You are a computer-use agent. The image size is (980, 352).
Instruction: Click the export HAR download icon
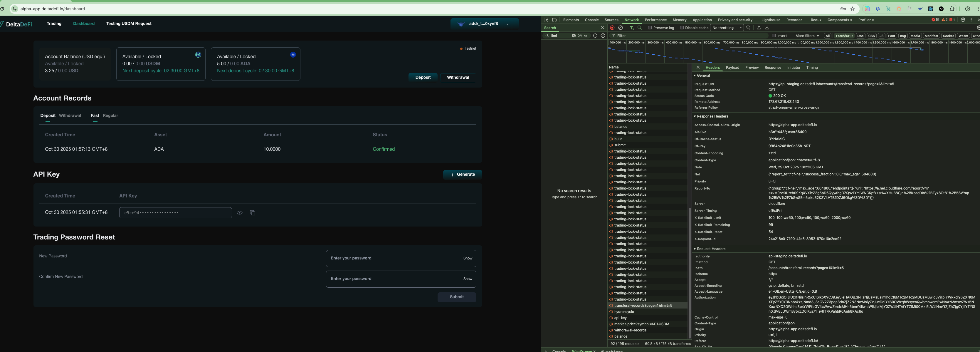click(767, 28)
